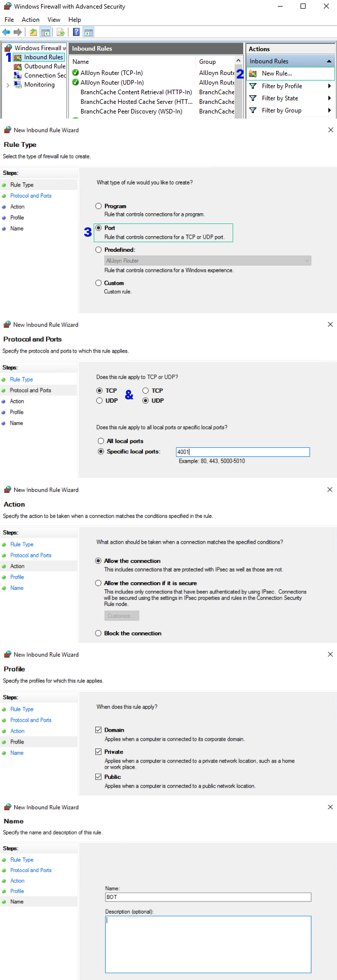Select Block the connection option
Screen dimensions: 337x980
point(98,633)
